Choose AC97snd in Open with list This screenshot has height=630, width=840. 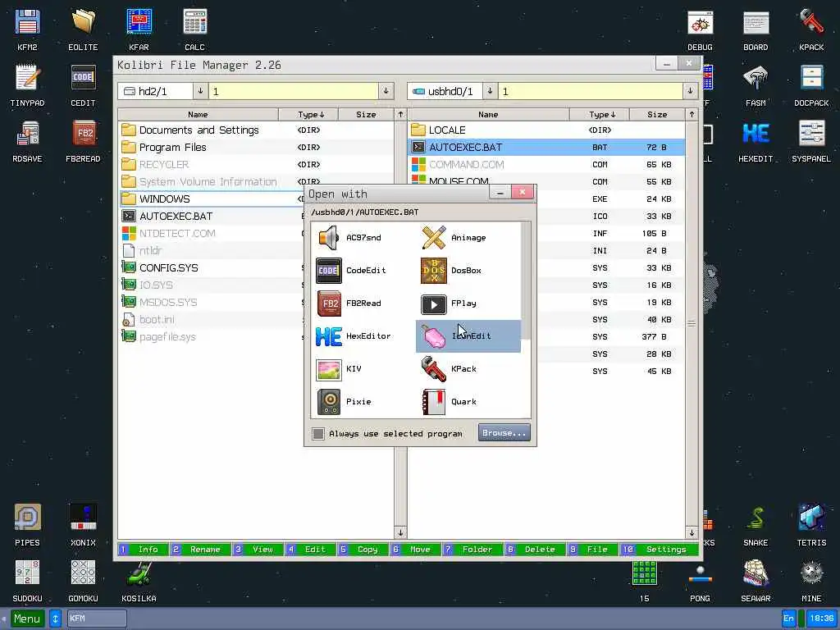[363, 238]
